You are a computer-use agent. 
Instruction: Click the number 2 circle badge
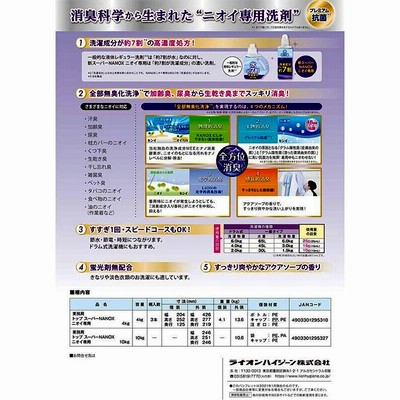[81, 94]
